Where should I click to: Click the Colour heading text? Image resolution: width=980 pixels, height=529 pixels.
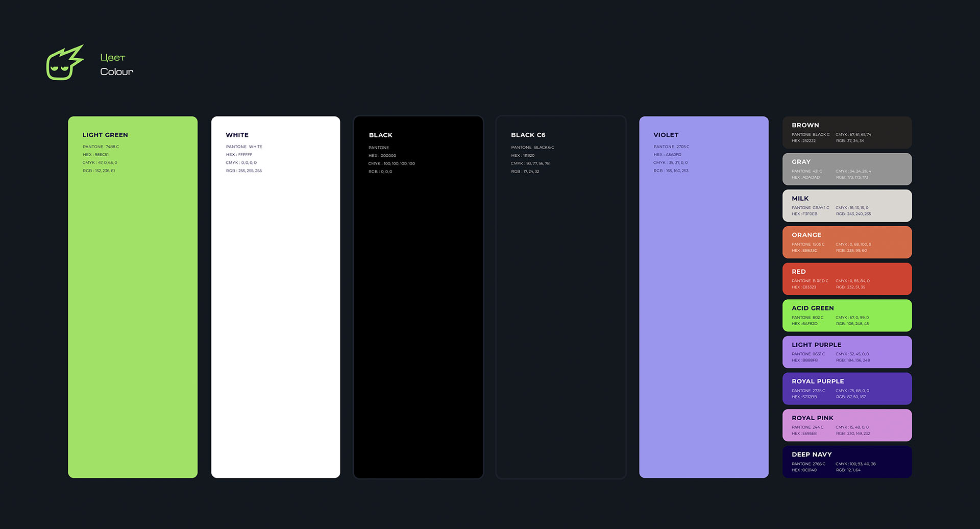point(117,72)
